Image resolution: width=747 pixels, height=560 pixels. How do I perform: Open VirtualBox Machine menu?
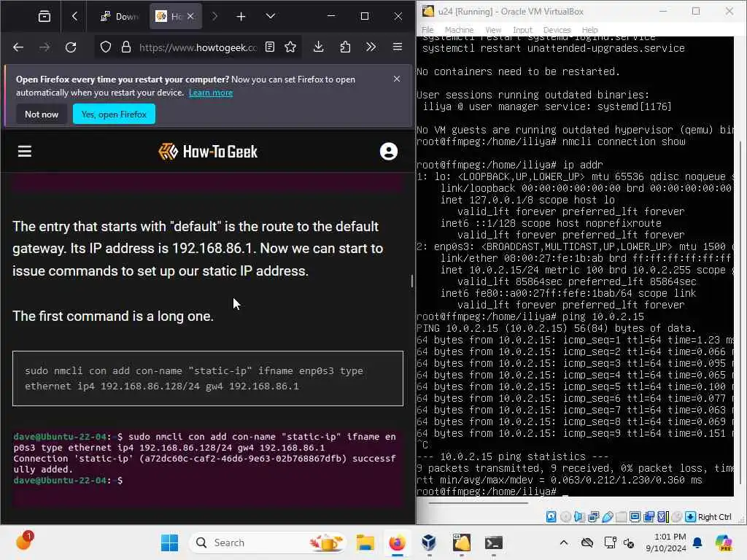tap(459, 29)
